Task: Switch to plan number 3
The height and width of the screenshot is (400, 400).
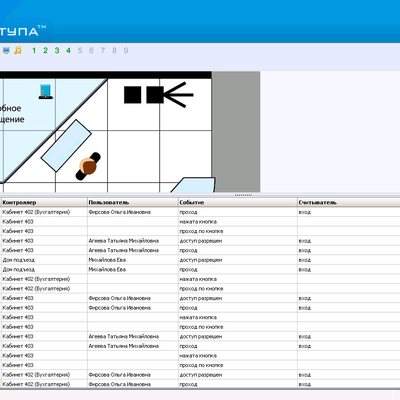Action: click(57, 50)
